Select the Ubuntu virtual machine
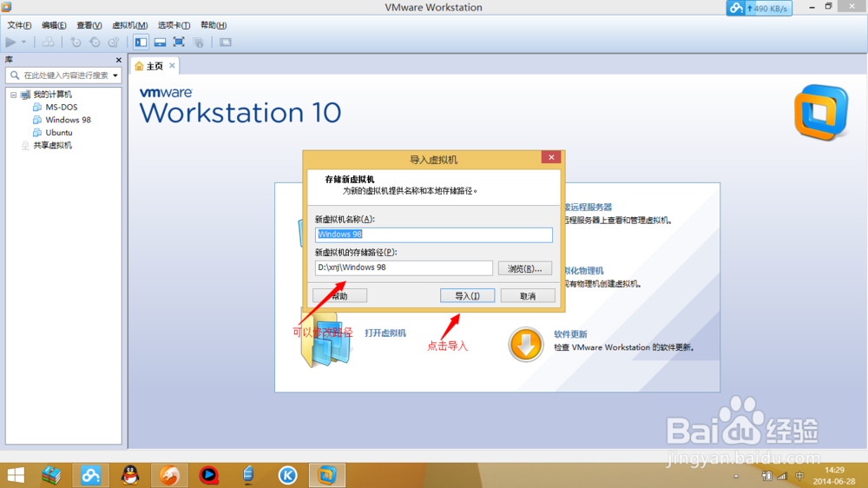The height and width of the screenshot is (488, 868). 59,132
